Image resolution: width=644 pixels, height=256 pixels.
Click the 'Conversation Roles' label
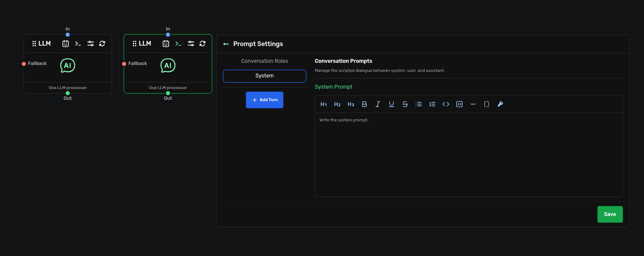click(265, 61)
